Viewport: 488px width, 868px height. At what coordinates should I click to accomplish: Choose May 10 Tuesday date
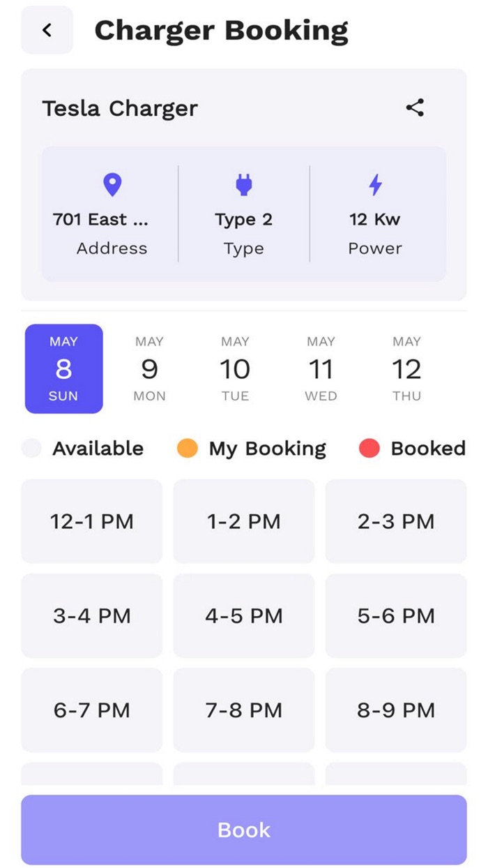tap(235, 368)
